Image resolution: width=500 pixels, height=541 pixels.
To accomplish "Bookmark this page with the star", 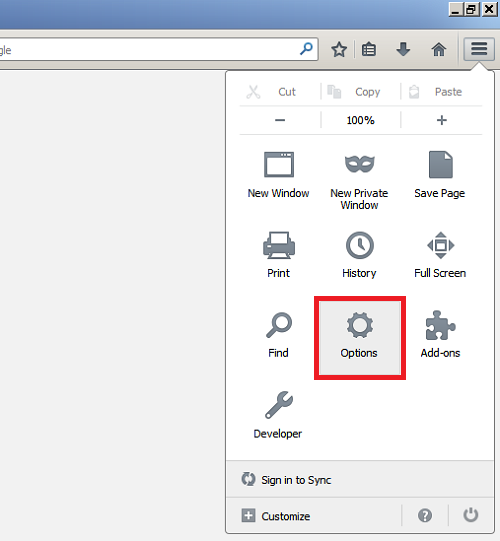I will [339, 49].
